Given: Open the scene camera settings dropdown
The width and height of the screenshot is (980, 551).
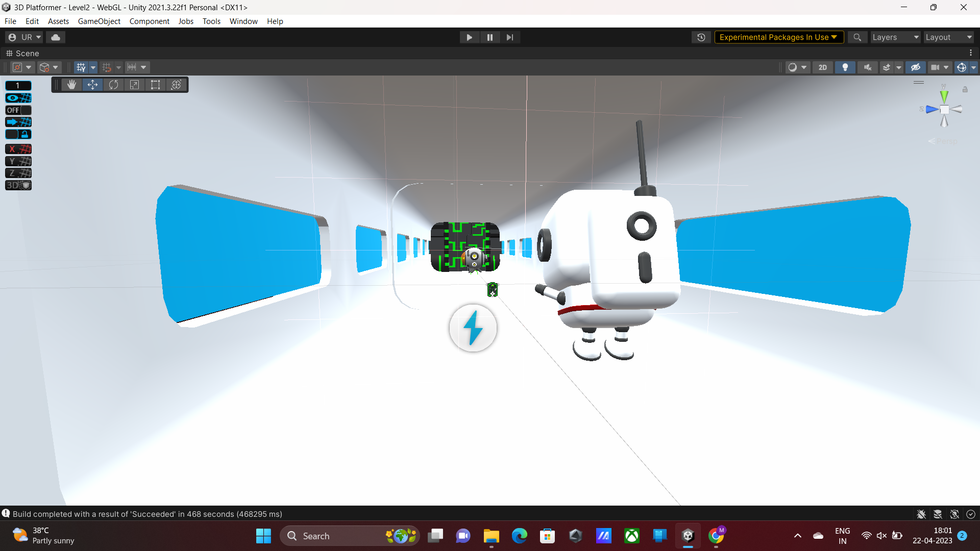Looking at the screenshot, I should (x=940, y=67).
